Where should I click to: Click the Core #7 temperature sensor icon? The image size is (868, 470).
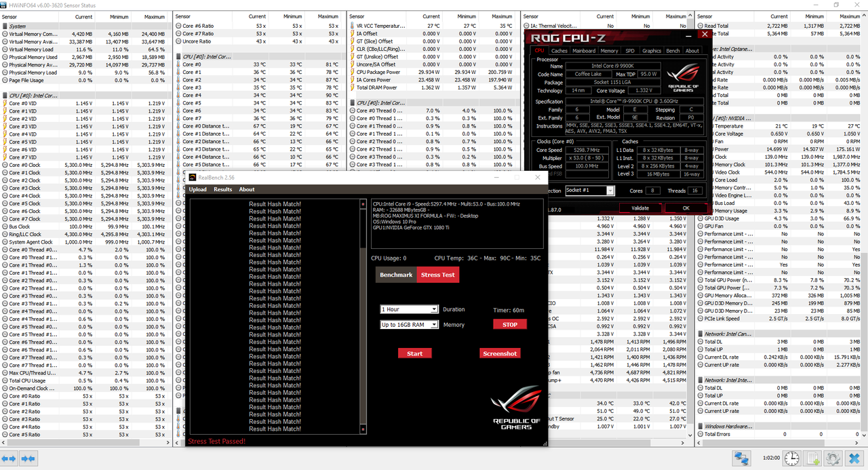[x=178, y=119]
